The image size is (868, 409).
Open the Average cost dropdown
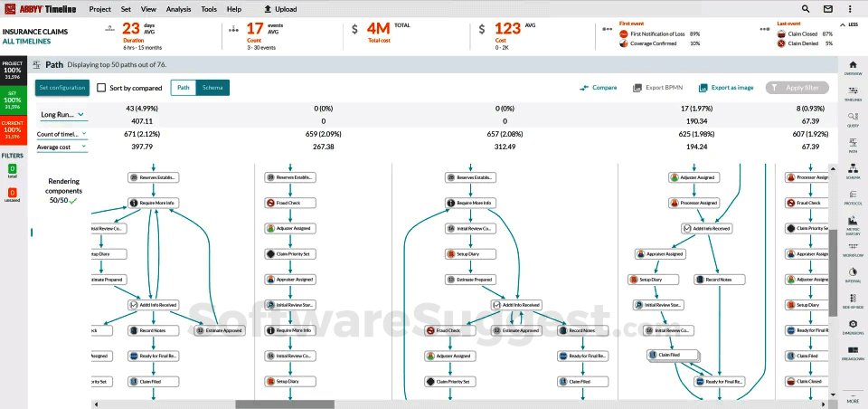(x=62, y=147)
